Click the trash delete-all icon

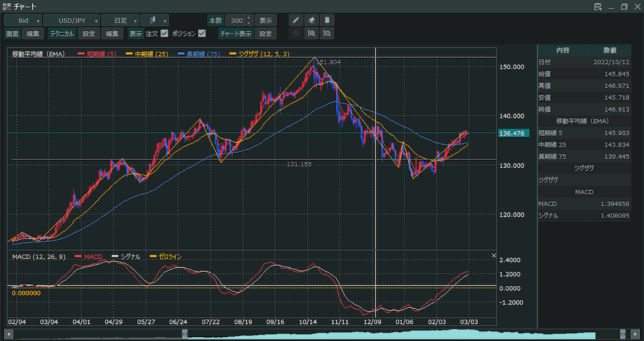point(327,20)
